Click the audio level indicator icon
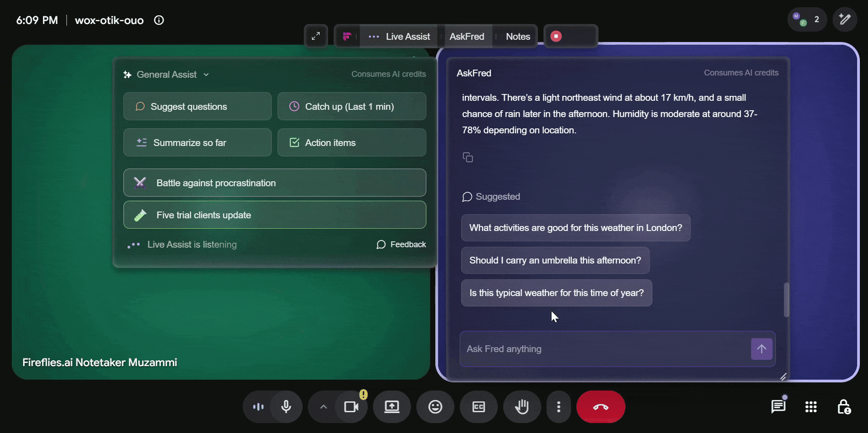868x433 pixels. 258,407
